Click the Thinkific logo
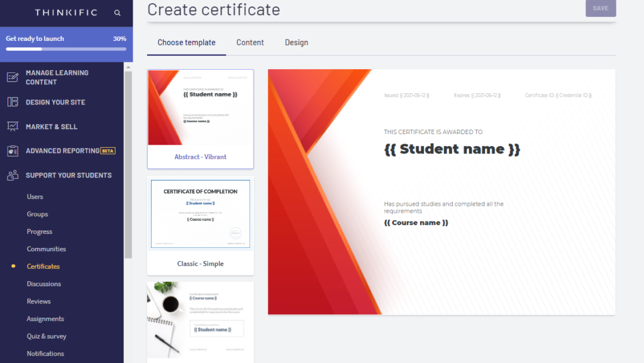 (x=68, y=11)
